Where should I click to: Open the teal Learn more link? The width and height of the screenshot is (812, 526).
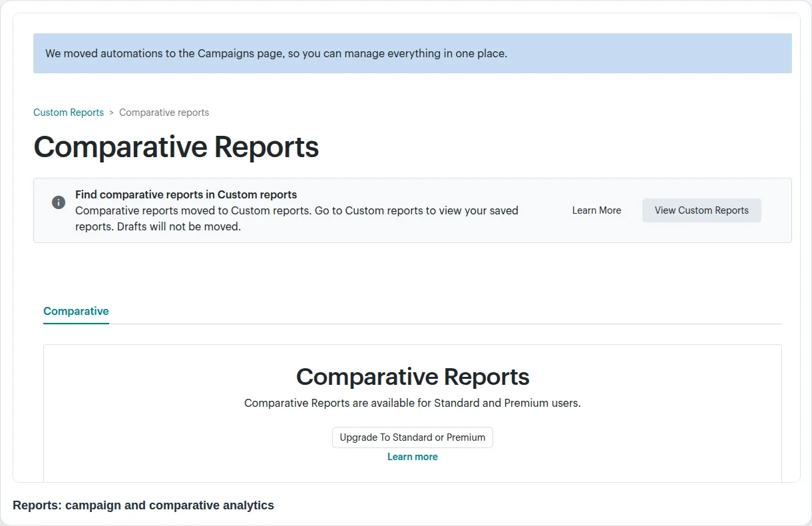pyautogui.click(x=413, y=457)
